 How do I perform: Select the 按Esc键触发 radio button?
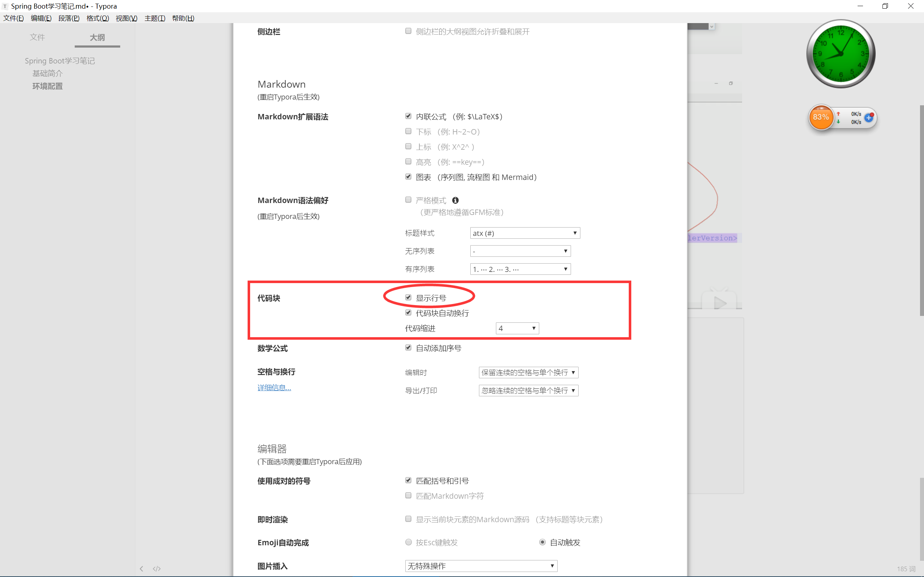tap(408, 542)
